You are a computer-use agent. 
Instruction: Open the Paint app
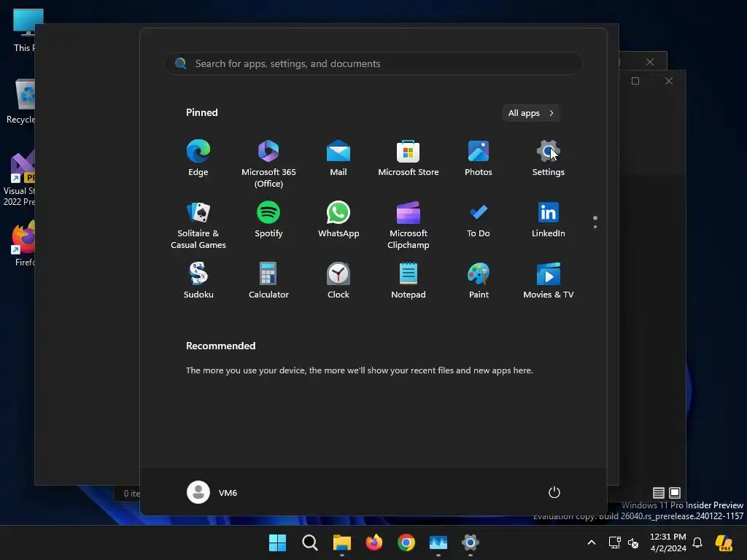pos(479,281)
